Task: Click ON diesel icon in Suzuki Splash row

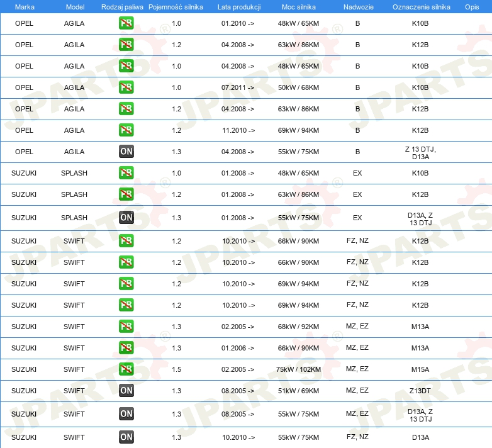Action: pyautogui.click(x=126, y=218)
